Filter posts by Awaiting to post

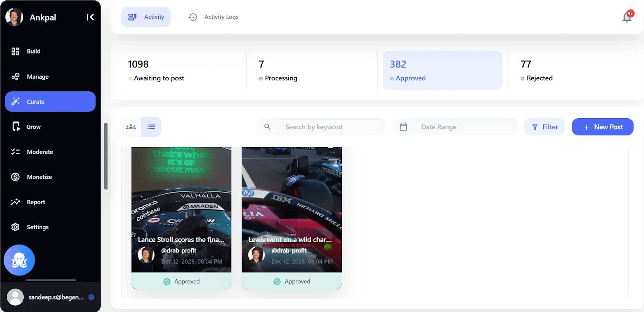[x=181, y=70]
